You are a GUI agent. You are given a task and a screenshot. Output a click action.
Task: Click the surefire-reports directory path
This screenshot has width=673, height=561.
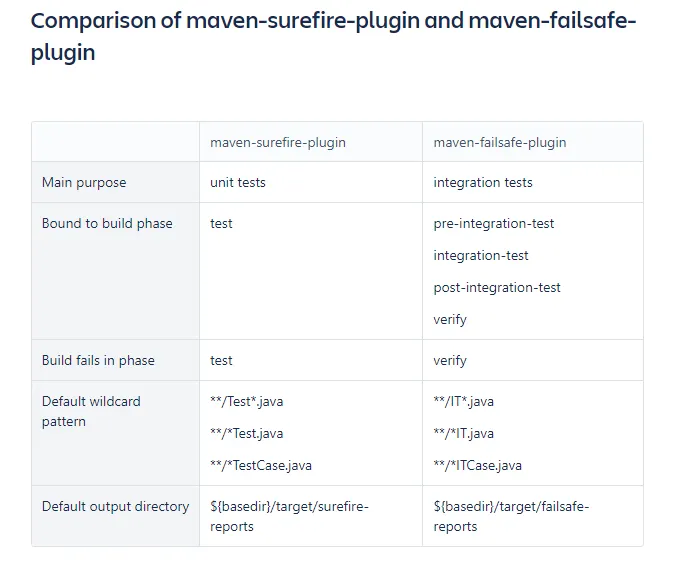pyautogui.click(x=289, y=517)
